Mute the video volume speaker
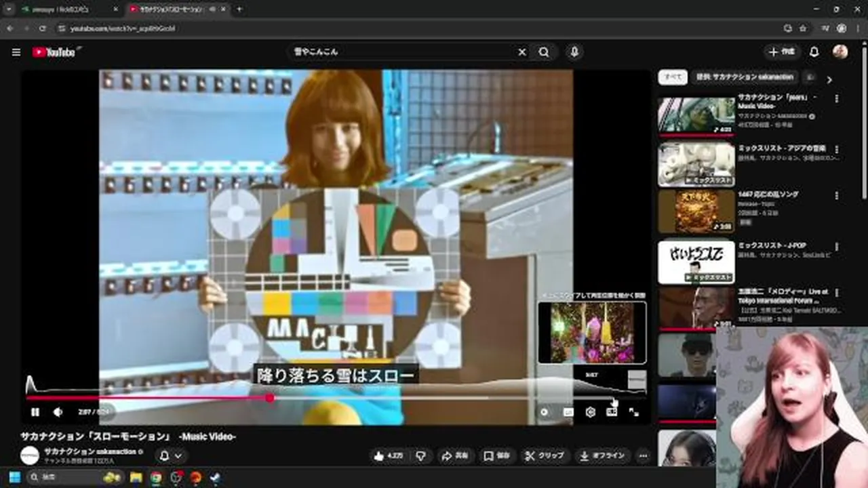The width and height of the screenshot is (868, 488). click(58, 411)
